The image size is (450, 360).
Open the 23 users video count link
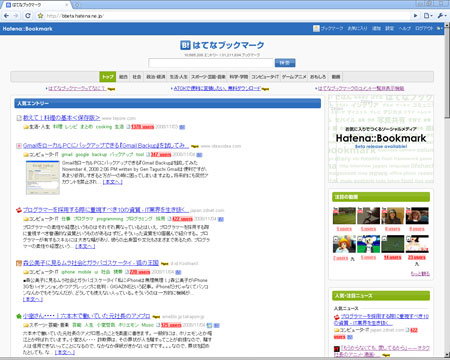point(417,258)
